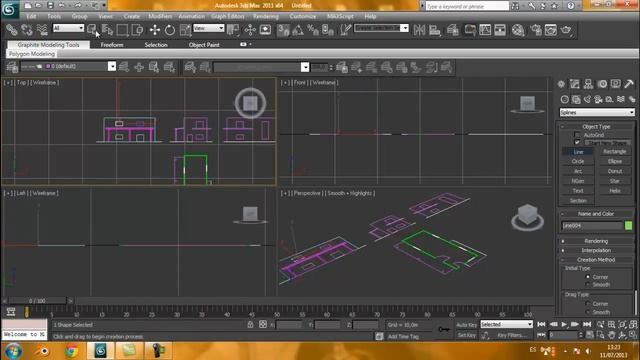Viewport: 640px width, 360px height.
Task: Activate the Select and Move tool
Action: click(x=155, y=30)
